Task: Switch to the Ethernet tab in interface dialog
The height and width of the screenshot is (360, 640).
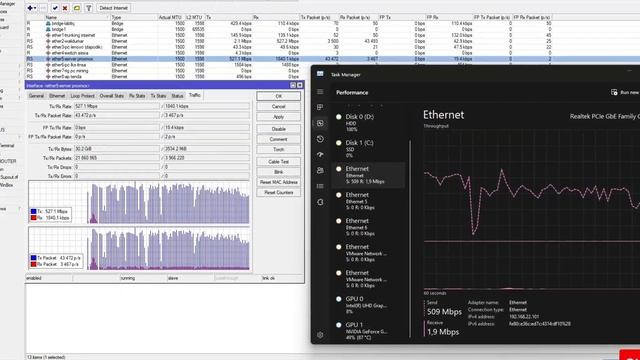Action: tap(57, 96)
